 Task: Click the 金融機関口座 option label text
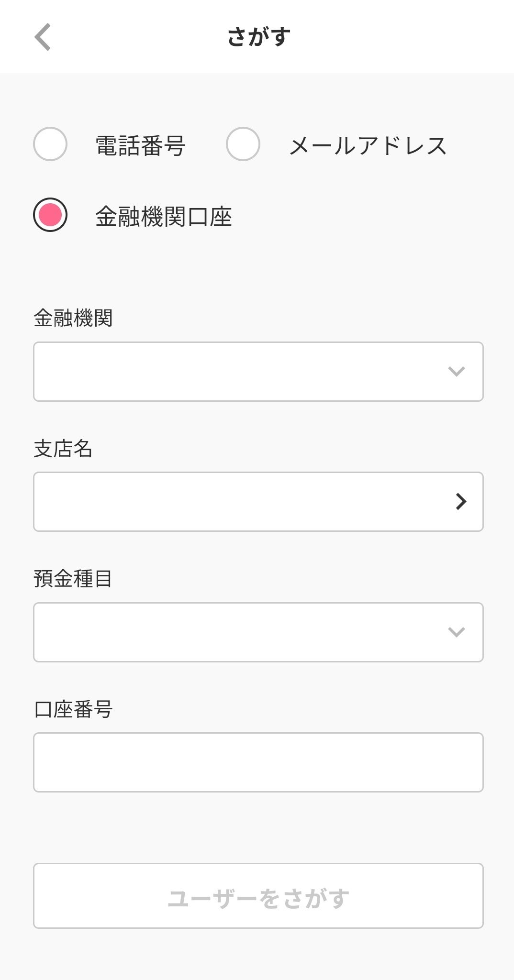pos(164,217)
